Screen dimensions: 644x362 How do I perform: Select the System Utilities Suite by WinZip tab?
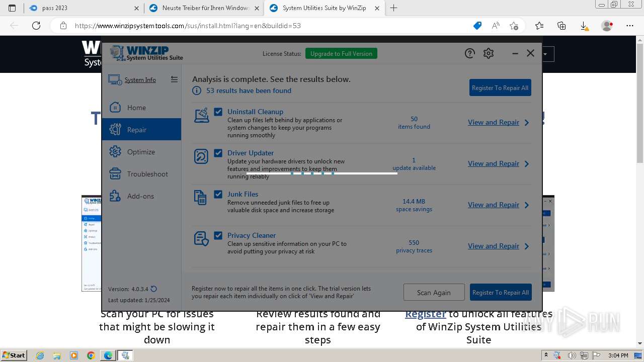click(325, 8)
